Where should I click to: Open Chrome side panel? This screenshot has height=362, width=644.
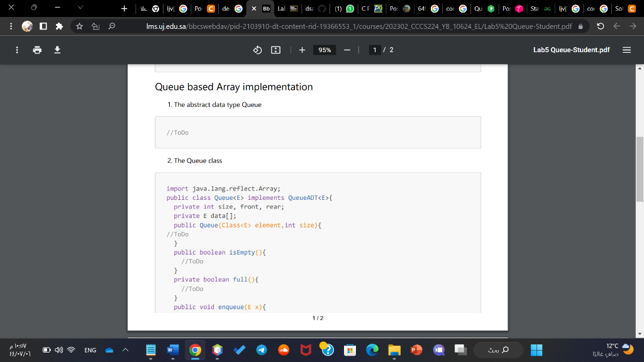tap(43, 26)
